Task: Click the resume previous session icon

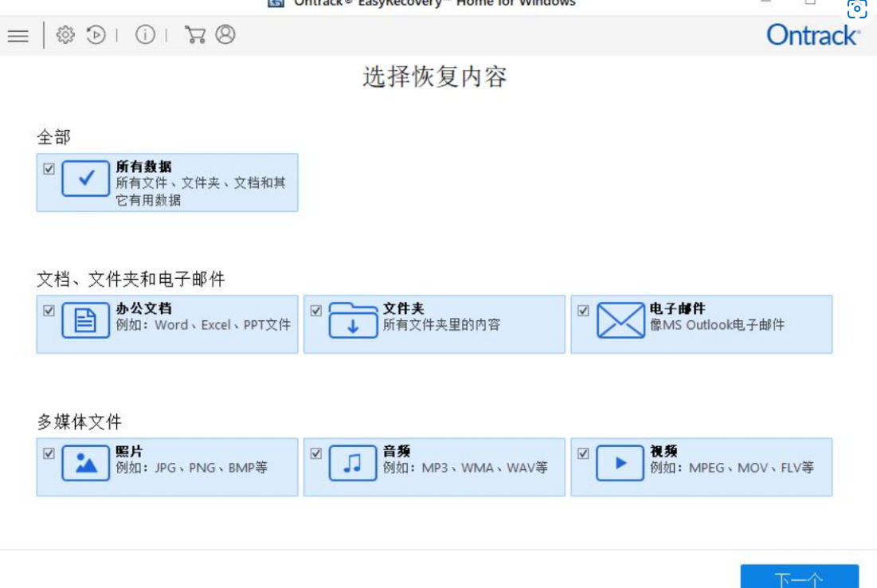Action: click(95, 35)
